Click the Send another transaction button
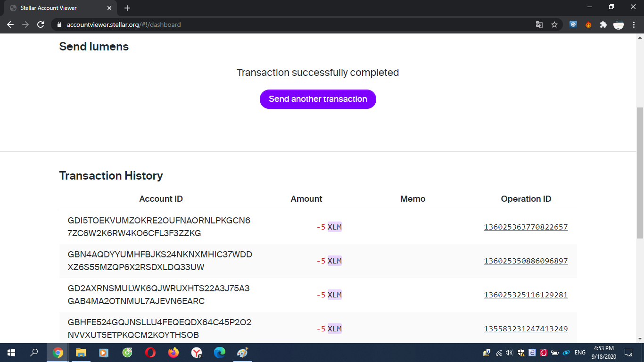 click(318, 99)
